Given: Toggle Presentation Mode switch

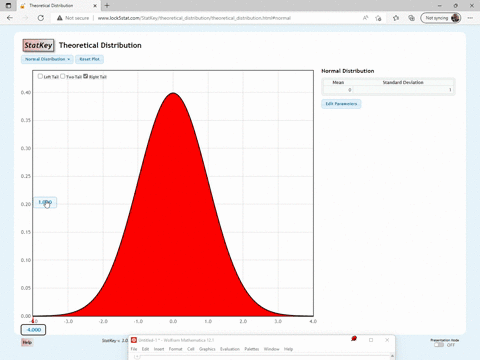Looking at the screenshot, I should [x=439, y=345].
